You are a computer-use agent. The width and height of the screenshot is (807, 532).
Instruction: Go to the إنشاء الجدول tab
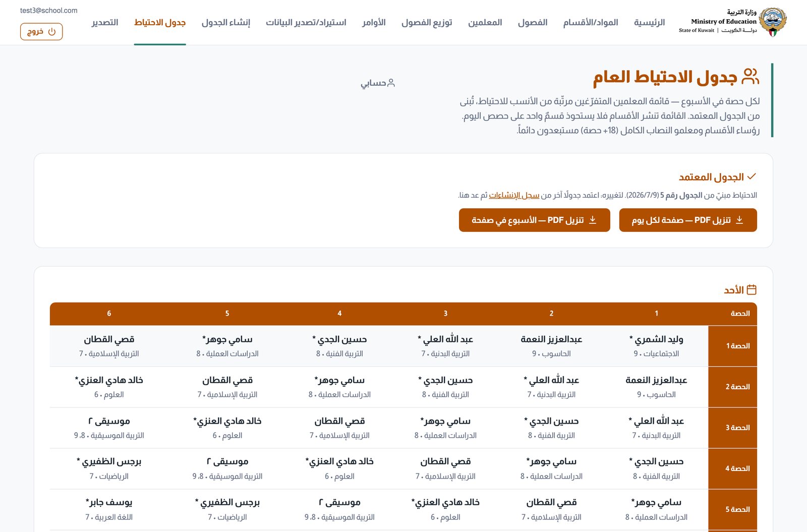click(225, 23)
